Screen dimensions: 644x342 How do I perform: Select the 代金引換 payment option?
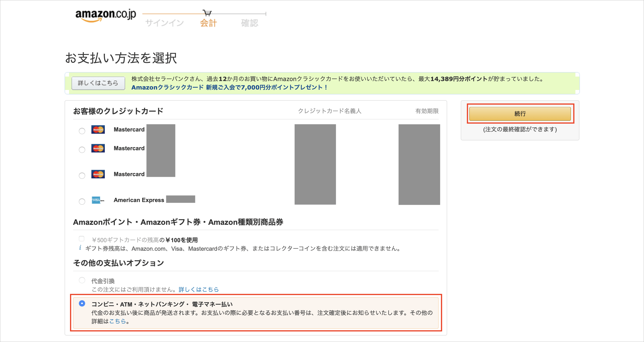click(82, 280)
